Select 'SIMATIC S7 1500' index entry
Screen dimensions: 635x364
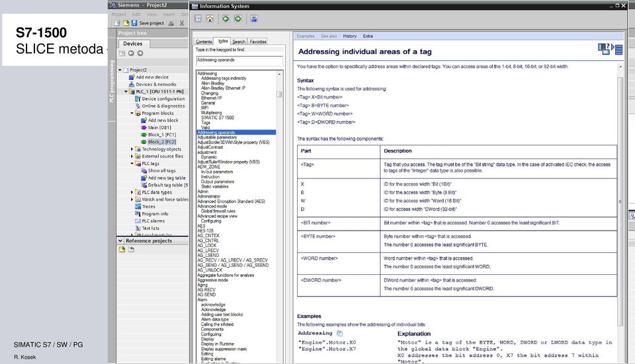tap(218, 118)
